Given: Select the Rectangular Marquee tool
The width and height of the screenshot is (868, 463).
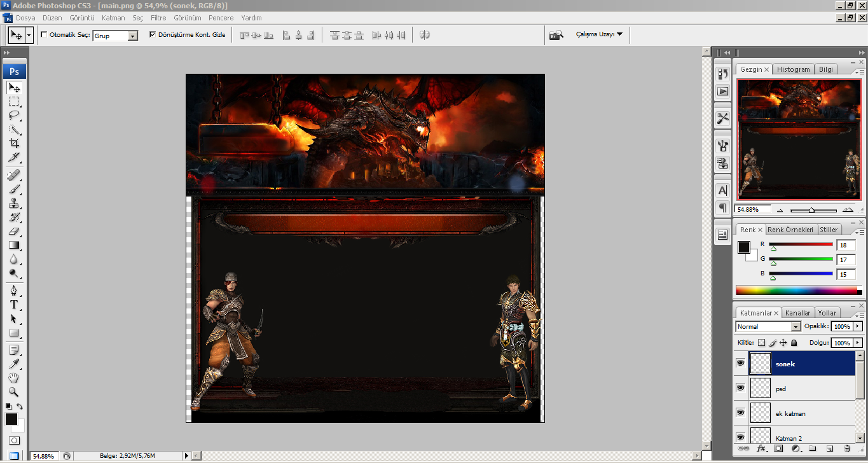Looking at the screenshot, I should pyautogui.click(x=14, y=102).
